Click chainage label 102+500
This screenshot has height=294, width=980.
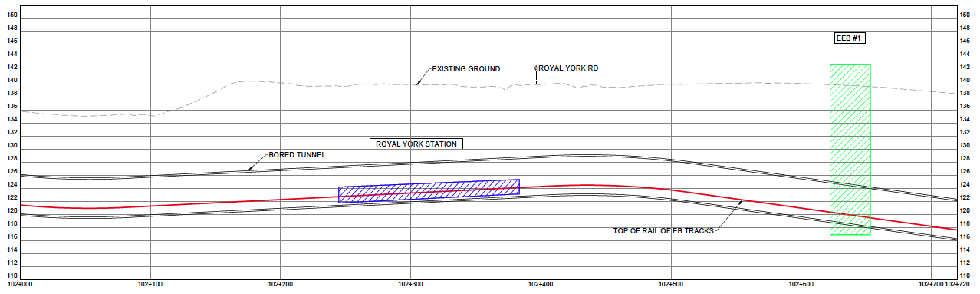point(671,285)
